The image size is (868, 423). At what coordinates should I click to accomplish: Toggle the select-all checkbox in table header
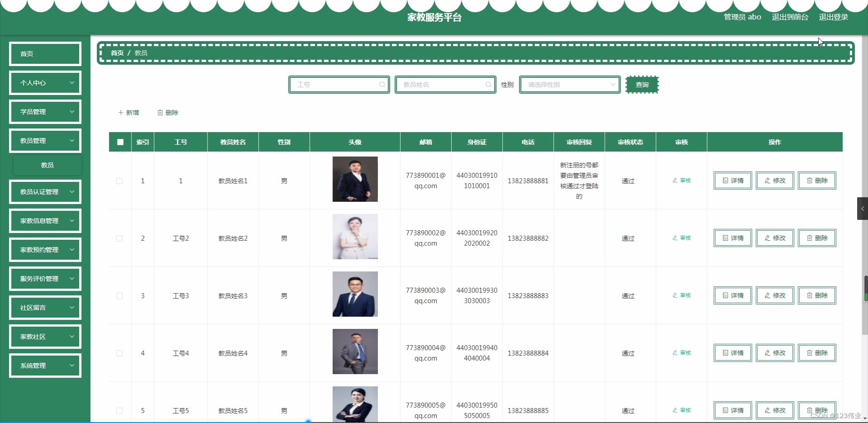point(120,142)
